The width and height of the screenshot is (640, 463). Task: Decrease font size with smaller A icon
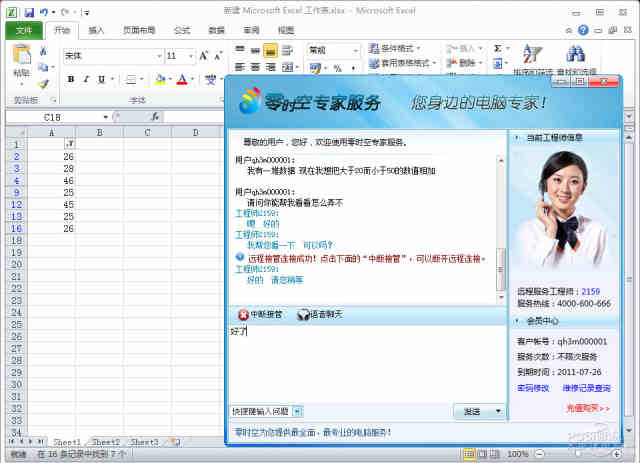218,56
